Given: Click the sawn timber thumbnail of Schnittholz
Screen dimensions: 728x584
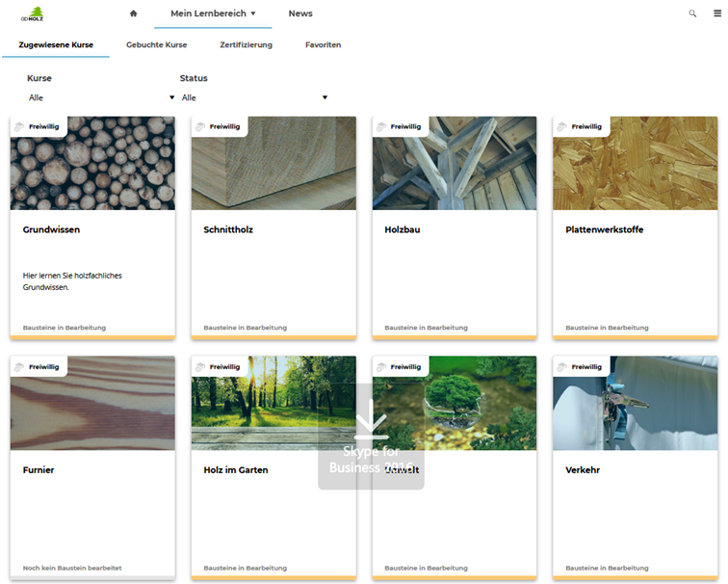Looking at the screenshot, I should (x=273, y=163).
